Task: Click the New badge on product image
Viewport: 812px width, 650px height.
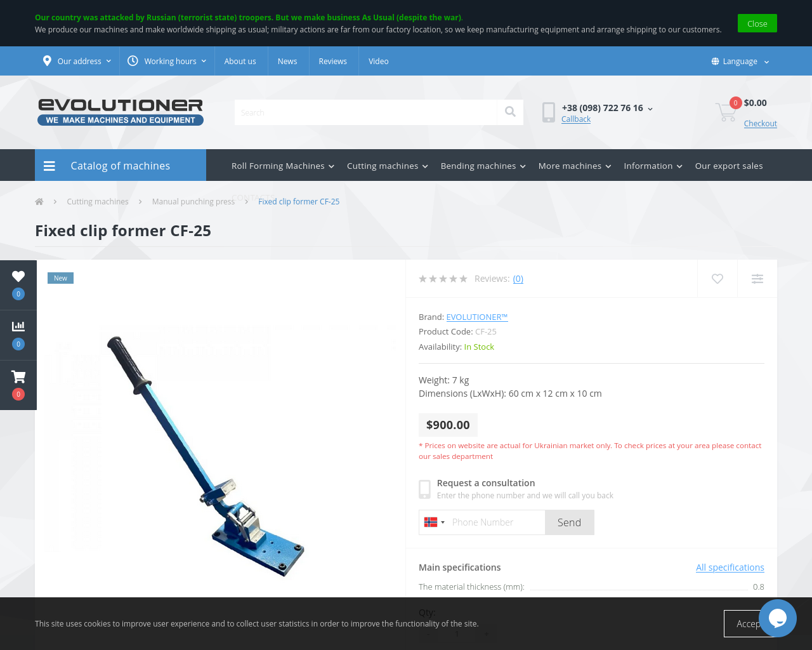Action: pyautogui.click(x=60, y=278)
